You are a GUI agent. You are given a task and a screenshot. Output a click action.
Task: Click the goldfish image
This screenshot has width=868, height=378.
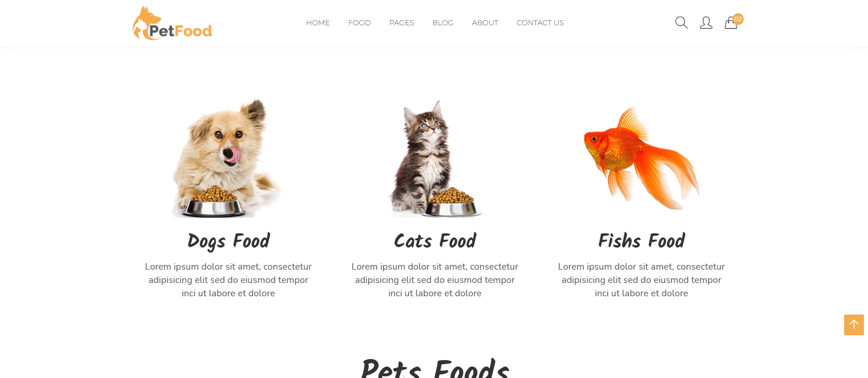[x=641, y=158]
